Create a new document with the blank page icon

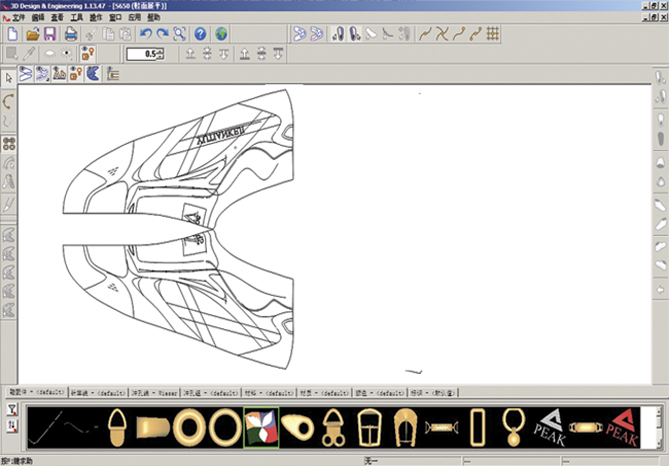pyautogui.click(x=13, y=34)
